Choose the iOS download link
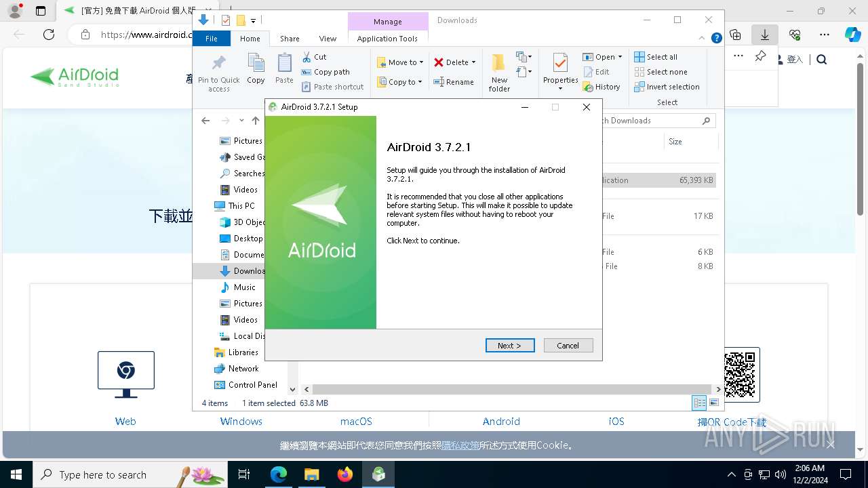Viewport: 868px width, 488px height. pyautogui.click(x=616, y=422)
